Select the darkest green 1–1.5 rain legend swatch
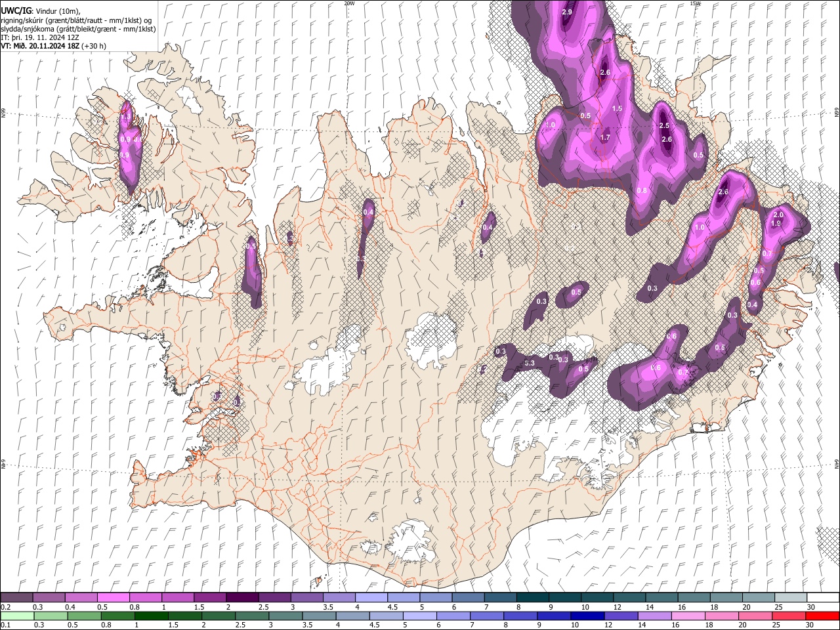 [x=152, y=616]
